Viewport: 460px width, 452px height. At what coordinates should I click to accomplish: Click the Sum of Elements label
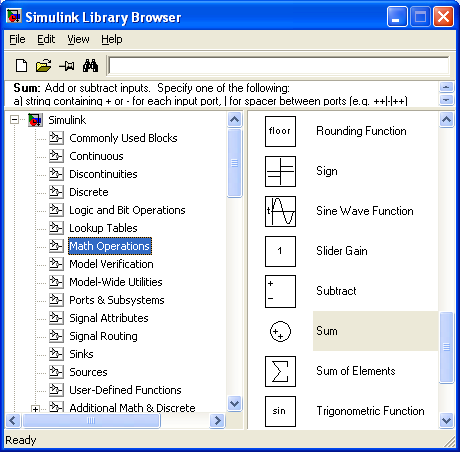(356, 371)
